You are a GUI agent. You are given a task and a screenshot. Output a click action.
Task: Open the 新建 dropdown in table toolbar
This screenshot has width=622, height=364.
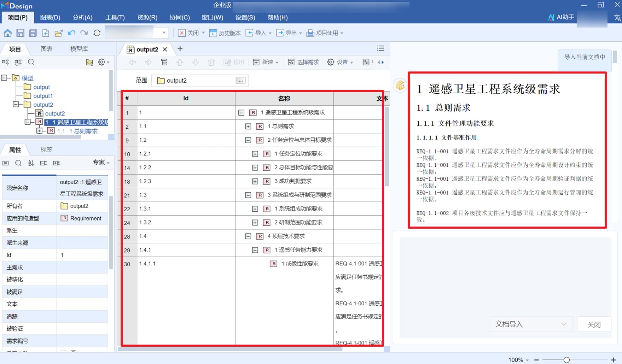coord(266,62)
